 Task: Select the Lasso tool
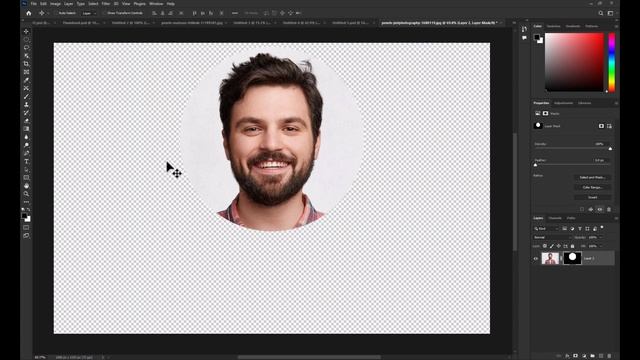click(27, 48)
